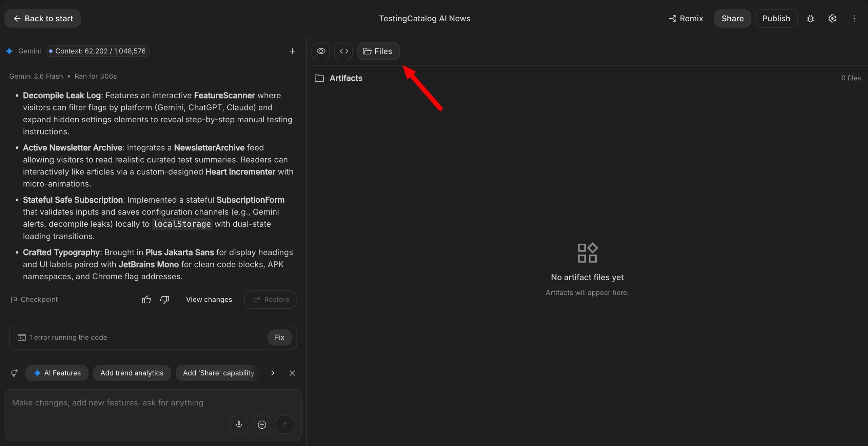The image size is (868, 446).
Task: Start a new chat with plus icon
Action: tap(292, 51)
